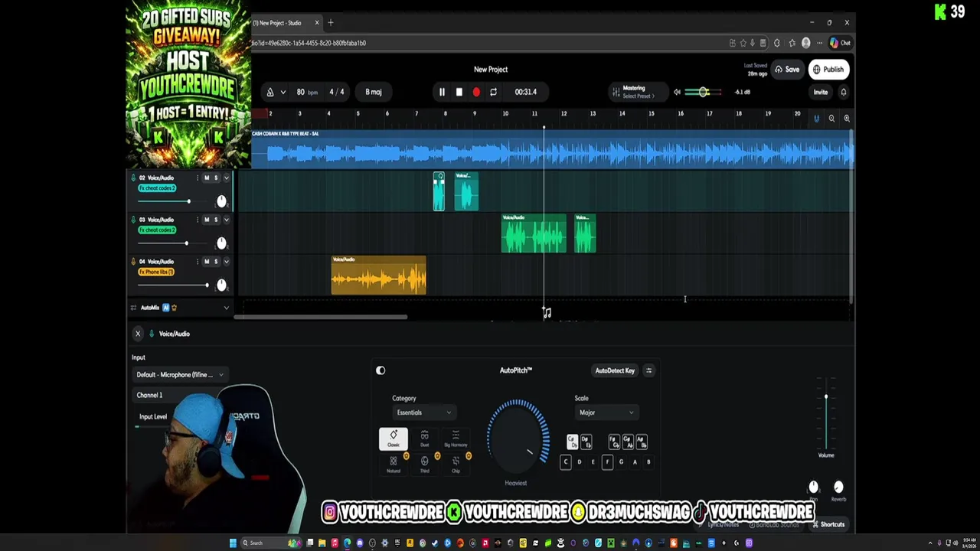Save the project with Save button
980x551 pixels.
click(x=787, y=70)
